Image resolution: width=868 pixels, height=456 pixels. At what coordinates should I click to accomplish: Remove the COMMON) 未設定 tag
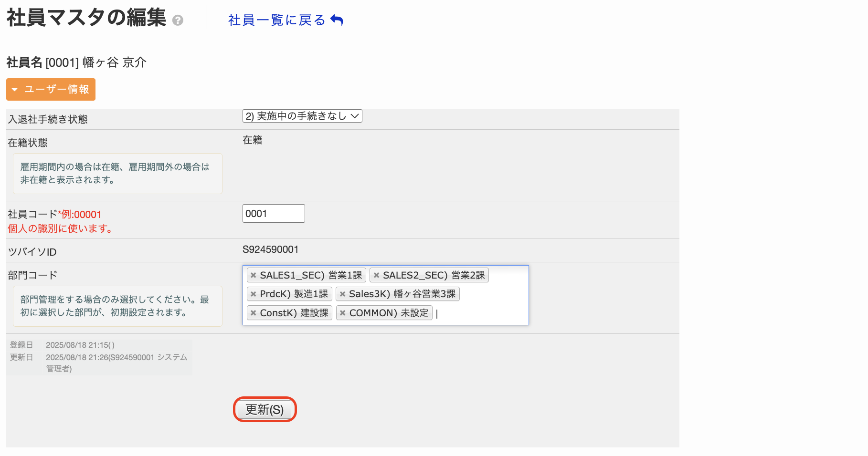tap(342, 313)
